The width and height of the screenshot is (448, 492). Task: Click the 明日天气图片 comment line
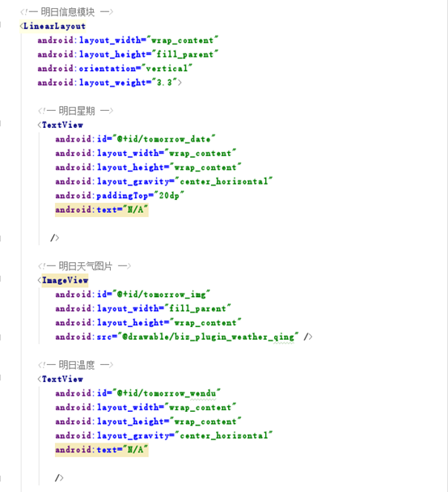point(84,266)
